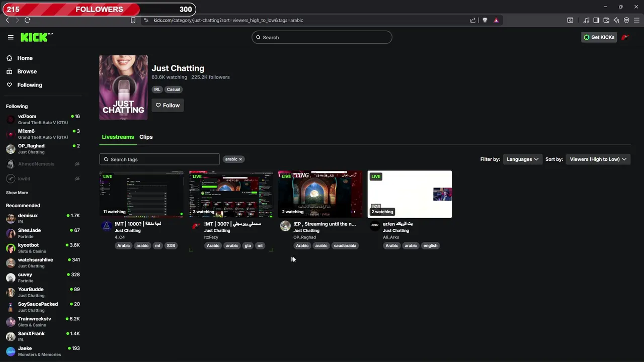Click the Search tags input field
Viewport: 644px width, 362px height.
[159, 159]
